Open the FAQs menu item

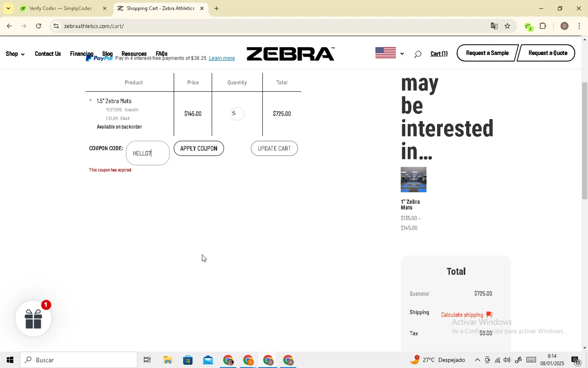click(x=162, y=54)
